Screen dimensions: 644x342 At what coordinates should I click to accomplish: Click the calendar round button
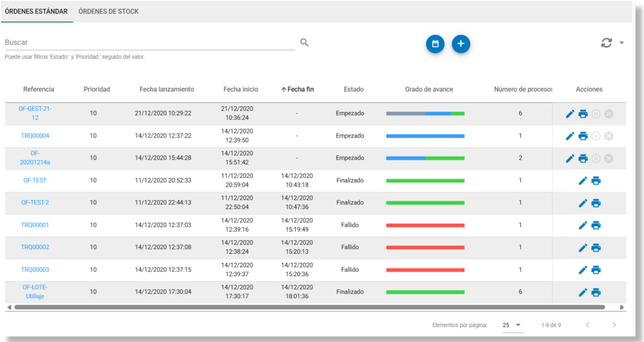click(x=435, y=44)
